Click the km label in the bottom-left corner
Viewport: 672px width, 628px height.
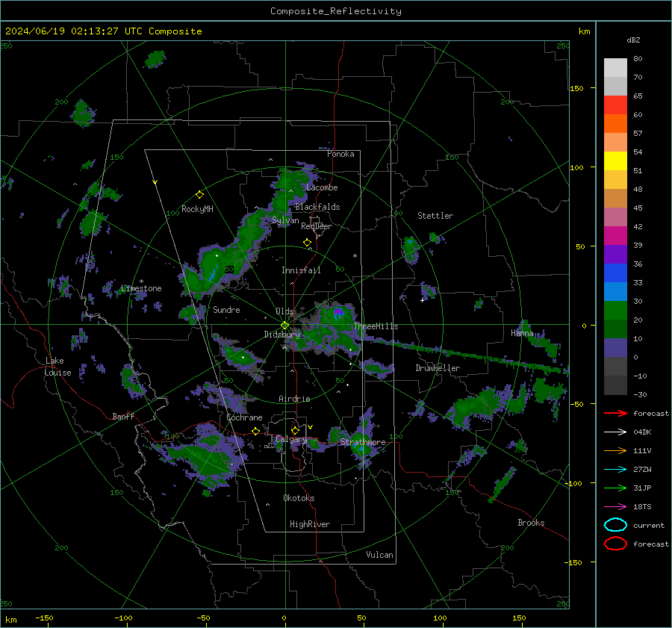(x=10, y=620)
